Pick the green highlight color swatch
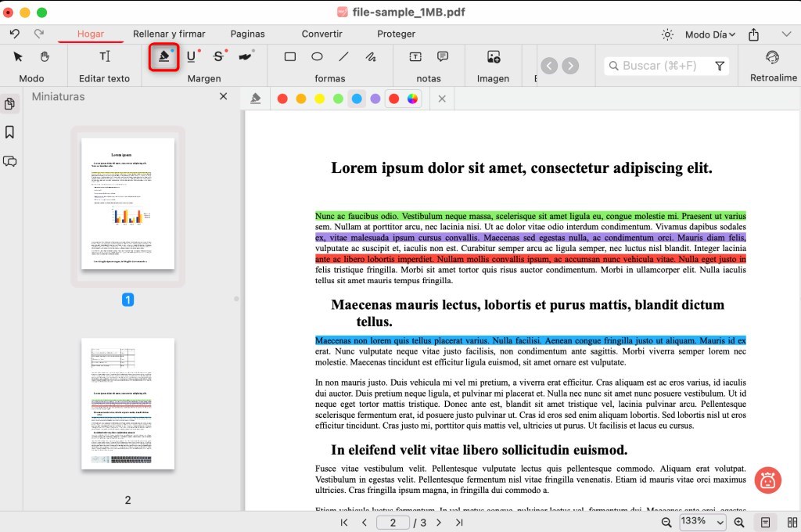 339,99
